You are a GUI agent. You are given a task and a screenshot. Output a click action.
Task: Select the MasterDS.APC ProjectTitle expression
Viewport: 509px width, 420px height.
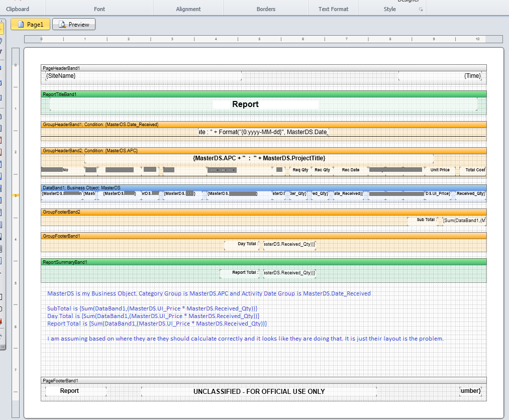(x=259, y=158)
